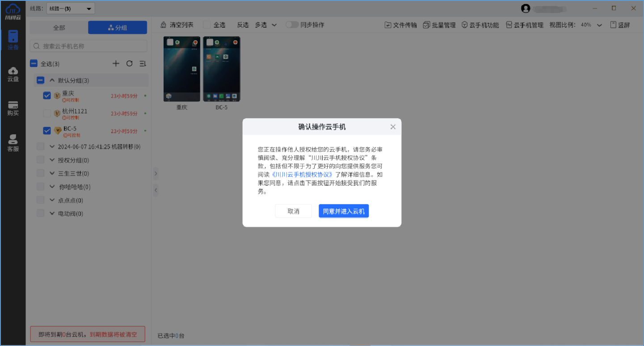
Task: Click 同意并进入云机 to agree and enter
Action: tap(343, 211)
